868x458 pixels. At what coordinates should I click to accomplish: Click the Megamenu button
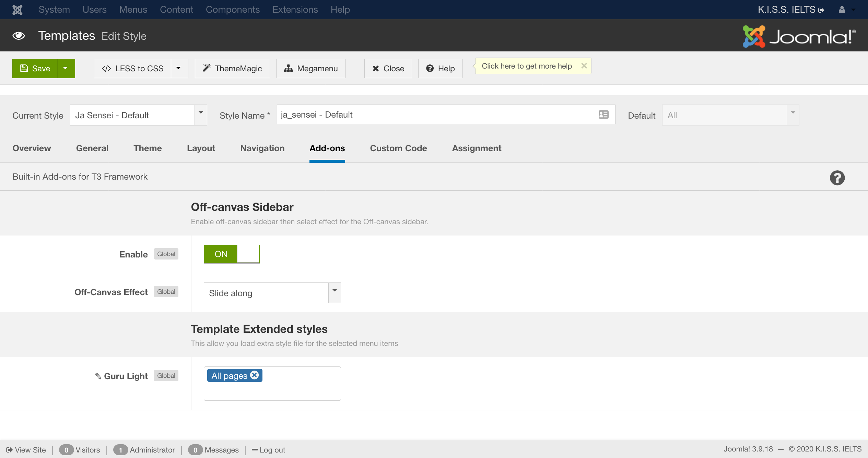coord(311,69)
